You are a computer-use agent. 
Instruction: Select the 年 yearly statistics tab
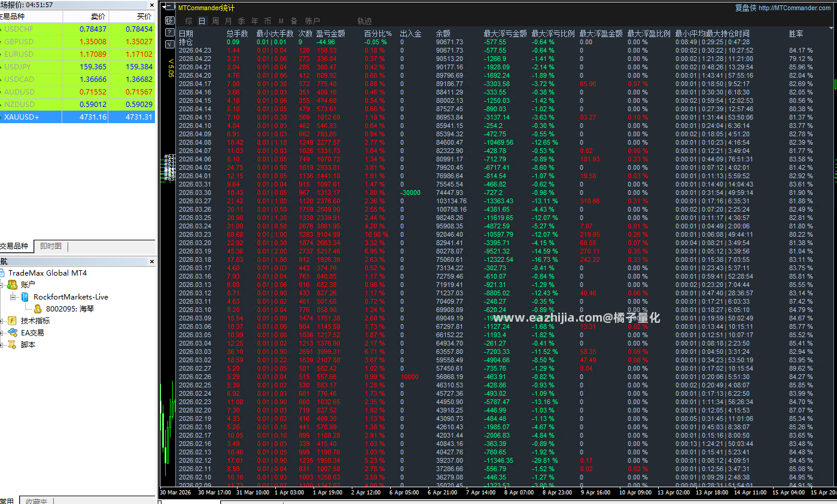coord(255,21)
